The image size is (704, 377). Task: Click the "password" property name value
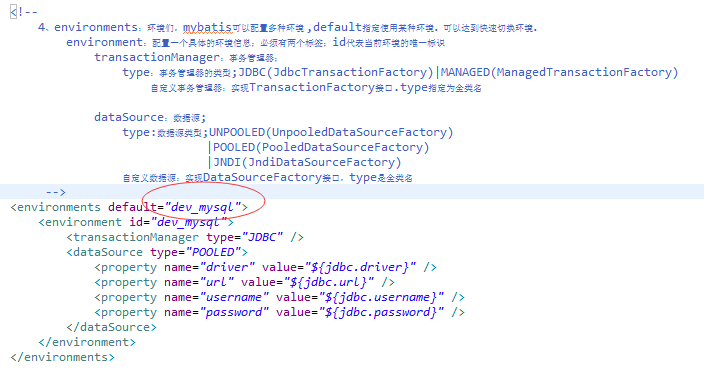tap(234, 312)
